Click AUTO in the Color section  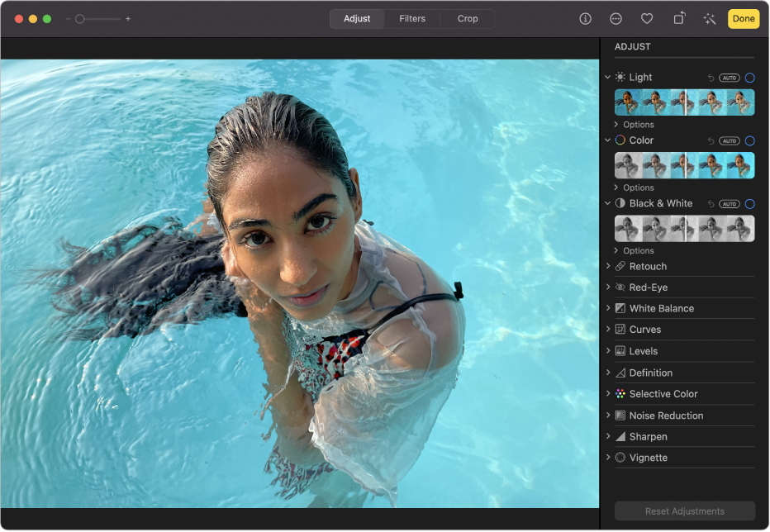coord(729,140)
